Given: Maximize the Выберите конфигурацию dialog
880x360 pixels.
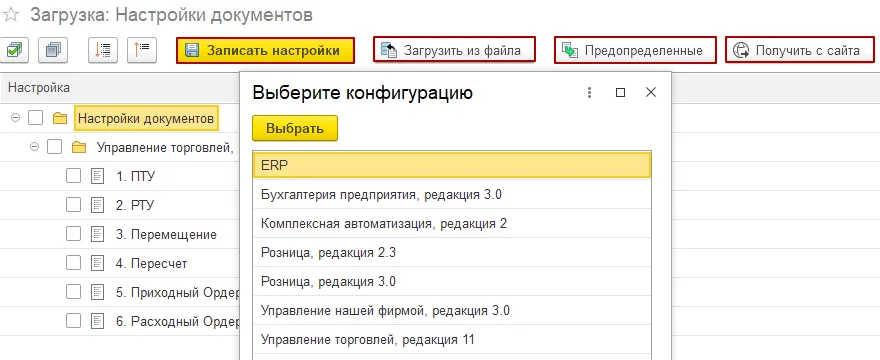Looking at the screenshot, I should pos(620,93).
